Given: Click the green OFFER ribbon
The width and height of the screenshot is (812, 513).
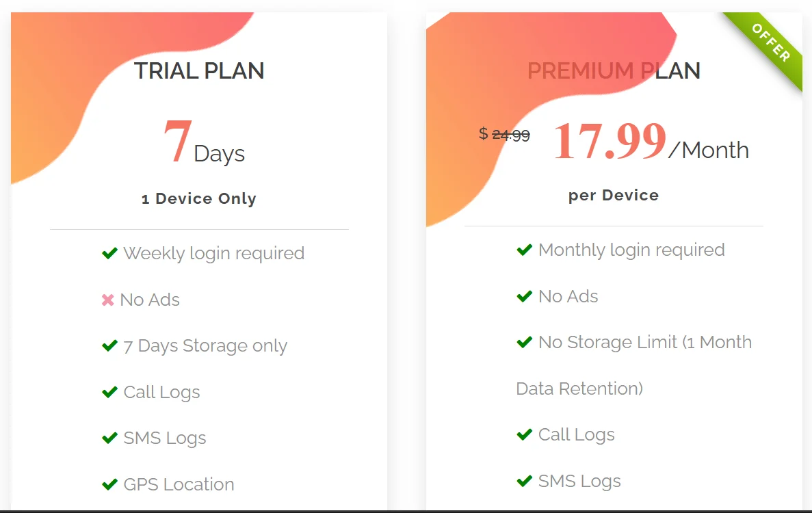Looking at the screenshot, I should (x=770, y=43).
